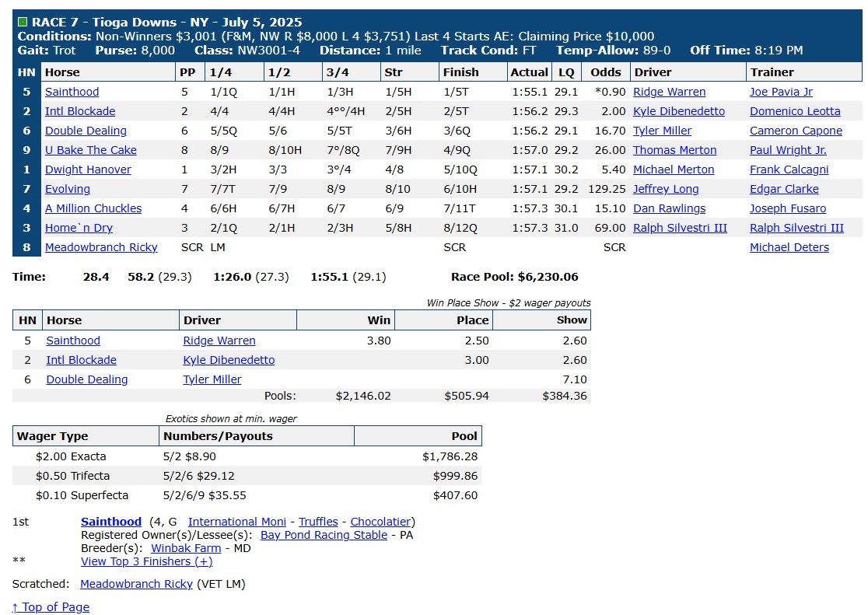Open driver Thomas Merton profile

tap(675, 150)
